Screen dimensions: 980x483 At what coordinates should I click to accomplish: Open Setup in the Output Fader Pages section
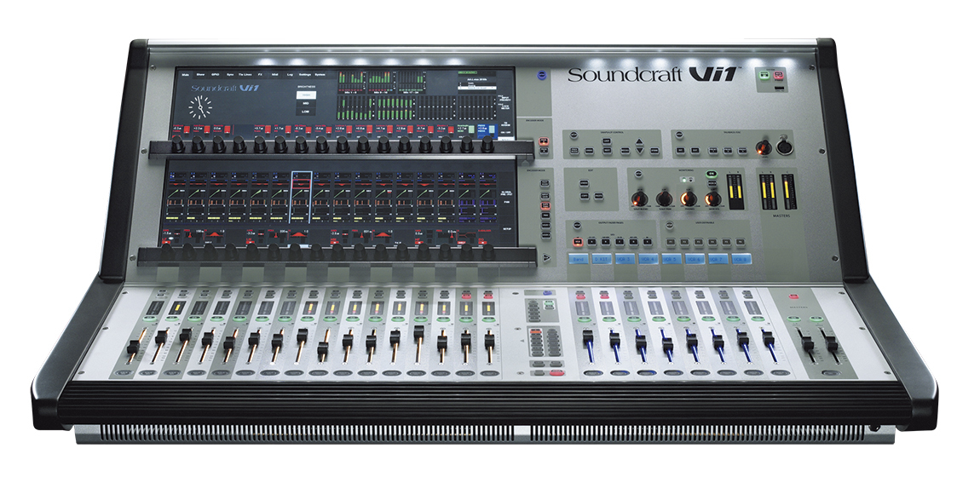click(x=577, y=226)
